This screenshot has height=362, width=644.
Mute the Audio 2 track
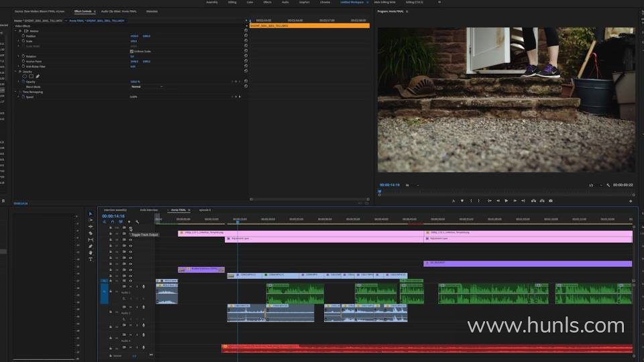pyautogui.click(x=131, y=307)
